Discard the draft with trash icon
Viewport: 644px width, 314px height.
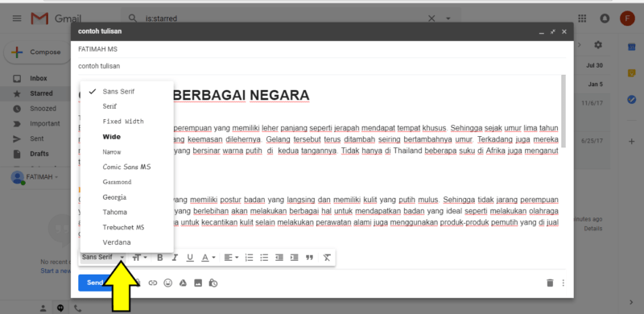coord(550,283)
